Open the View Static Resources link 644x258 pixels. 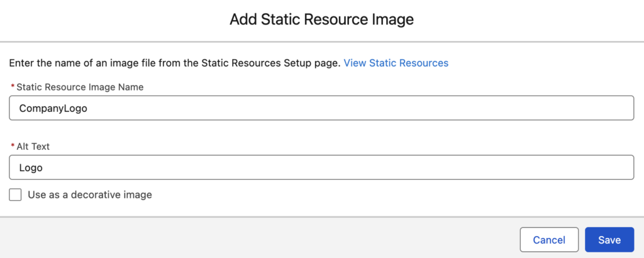[x=396, y=63]
